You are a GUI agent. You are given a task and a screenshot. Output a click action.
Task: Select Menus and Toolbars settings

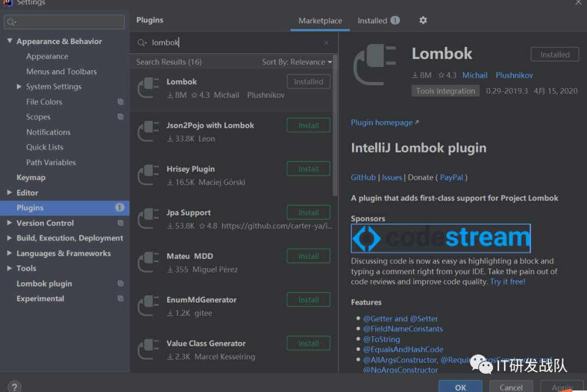[x=61, y=72]
